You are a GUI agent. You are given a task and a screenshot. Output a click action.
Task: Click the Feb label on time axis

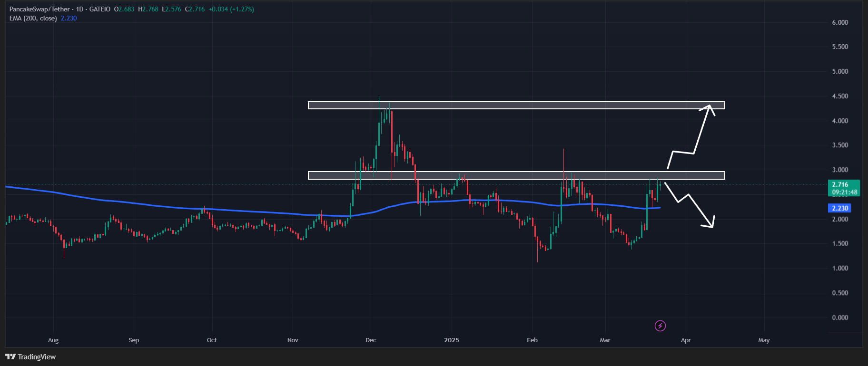[532, 340]
